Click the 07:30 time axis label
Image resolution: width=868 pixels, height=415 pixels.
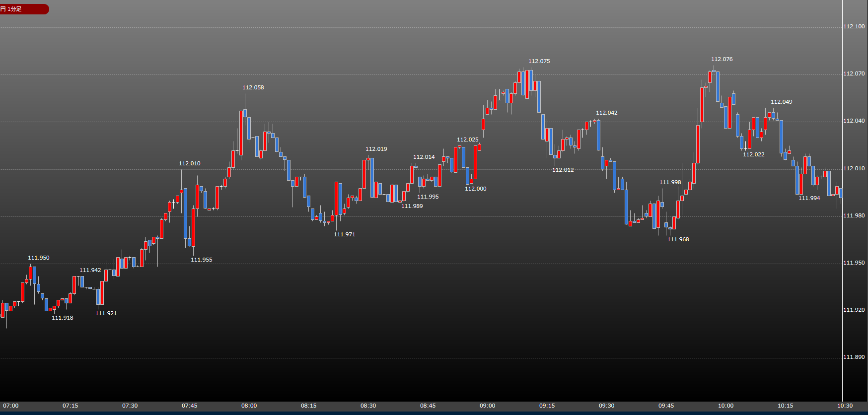(130, 406)
